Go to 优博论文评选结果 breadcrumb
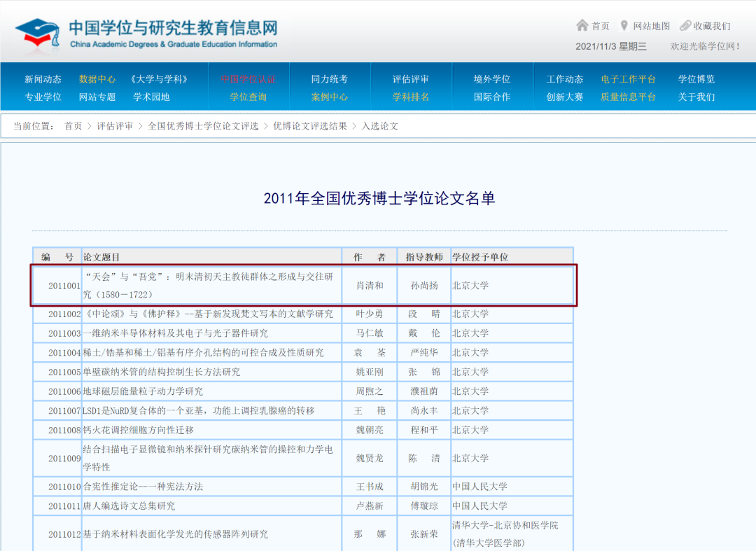The height and width of the screenshot is (551, 756). (x=310, y=126)
